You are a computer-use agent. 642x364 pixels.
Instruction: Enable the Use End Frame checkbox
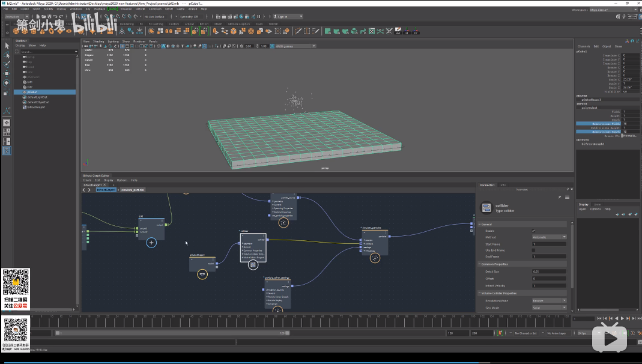click(x=533, y=250)
